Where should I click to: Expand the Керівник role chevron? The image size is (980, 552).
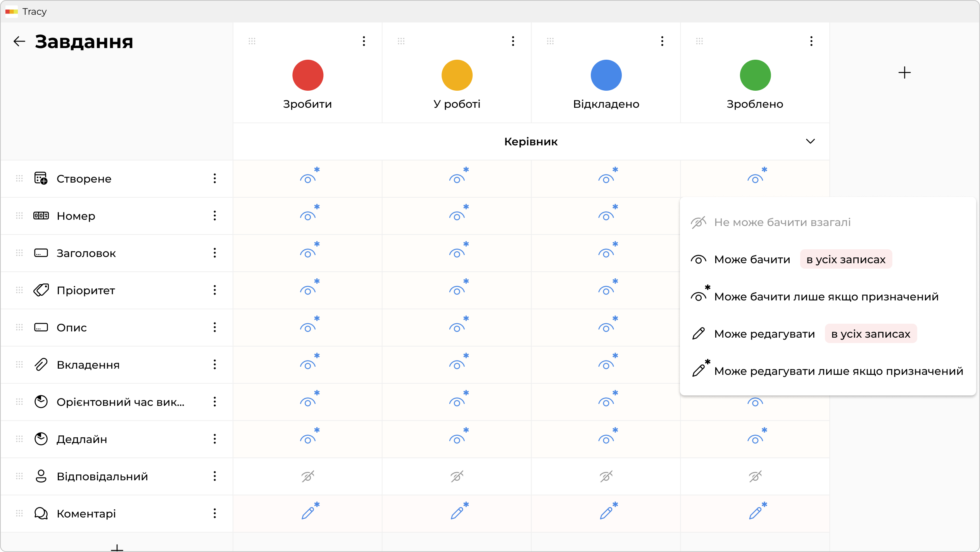[810, 141]
